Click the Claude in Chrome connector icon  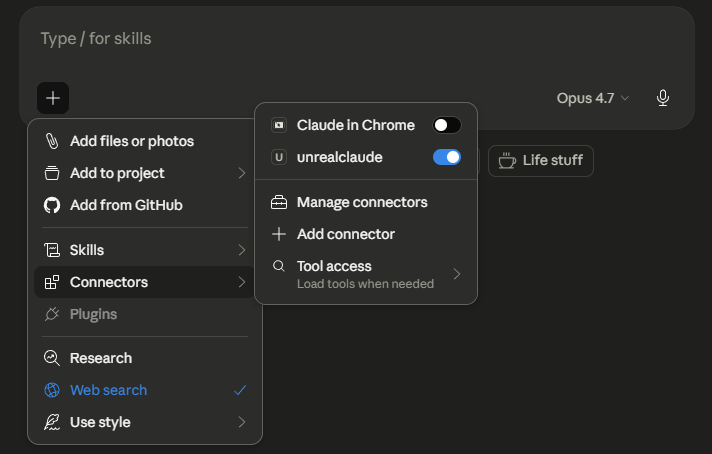(x=279, y=125)
